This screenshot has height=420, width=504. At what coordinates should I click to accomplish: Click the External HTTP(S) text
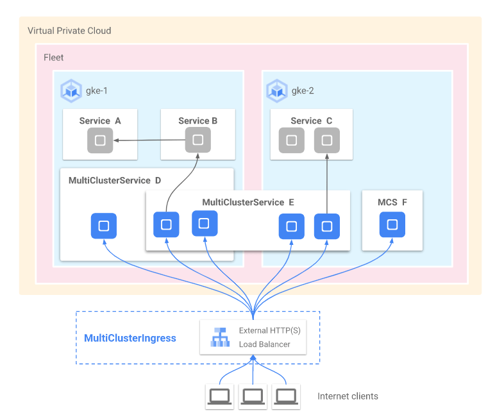pyautogui.click(x=270, y=331)
